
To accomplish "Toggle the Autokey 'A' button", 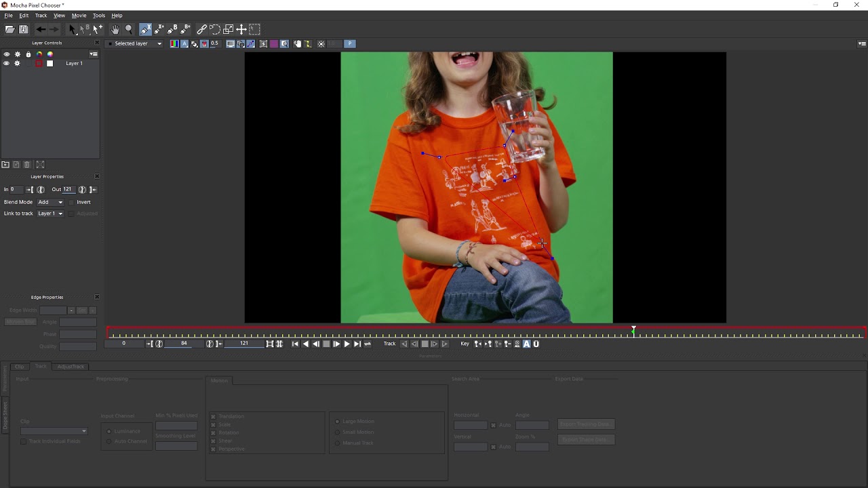I will (x=526, y=344).
